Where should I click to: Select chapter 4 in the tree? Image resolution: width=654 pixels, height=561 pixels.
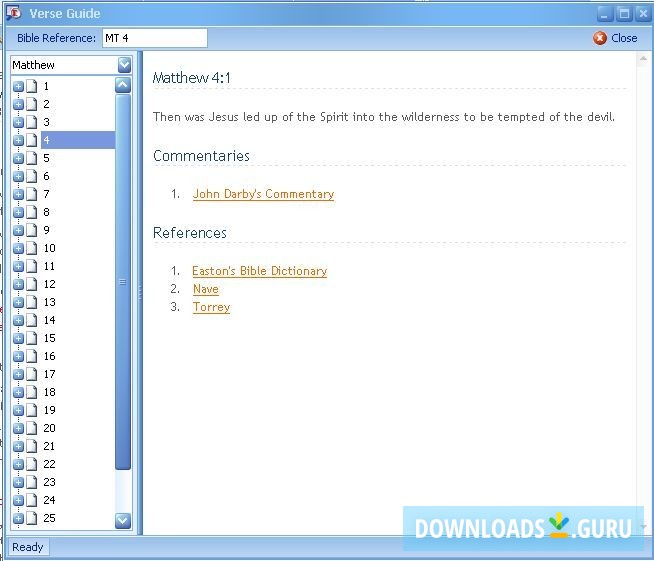(x=78, y=140)
